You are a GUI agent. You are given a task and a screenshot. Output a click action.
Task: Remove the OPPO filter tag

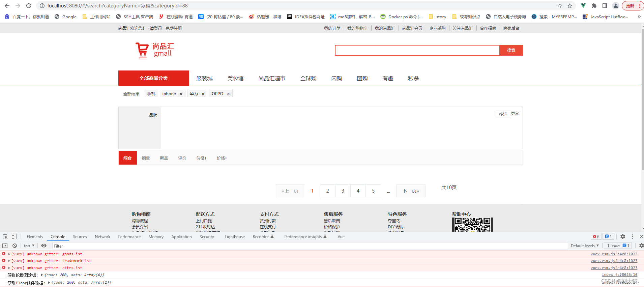tap(228, 94)
